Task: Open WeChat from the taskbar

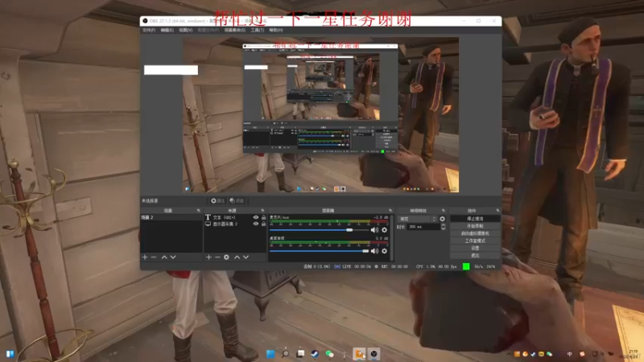Action: [329, 354]
